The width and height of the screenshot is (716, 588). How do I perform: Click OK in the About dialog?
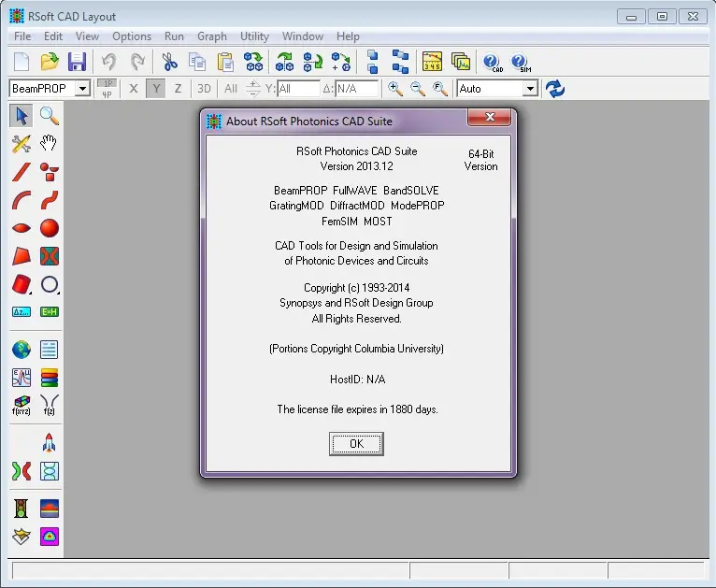[356, 444]
